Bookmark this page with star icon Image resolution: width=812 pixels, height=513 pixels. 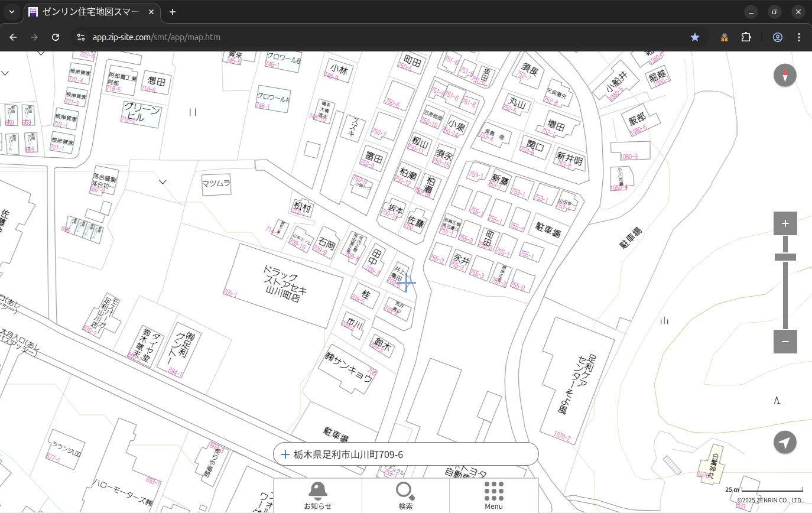click(x=695, y=37)
